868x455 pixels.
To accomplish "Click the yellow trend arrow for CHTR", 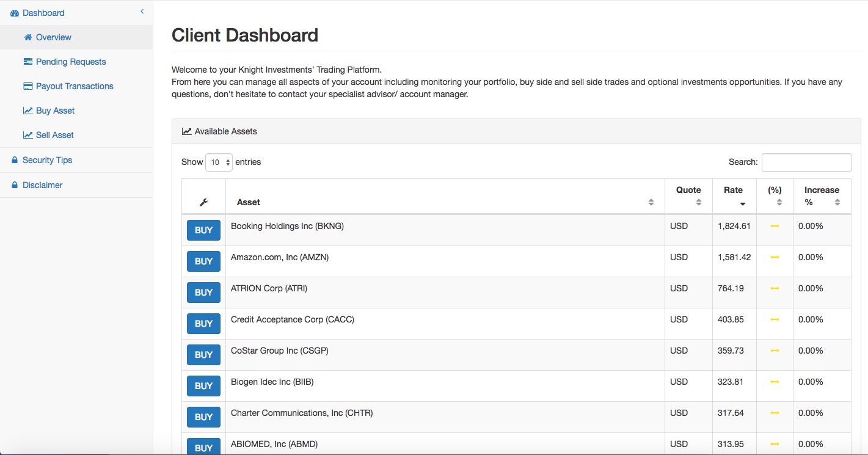I will pos(775,413).
